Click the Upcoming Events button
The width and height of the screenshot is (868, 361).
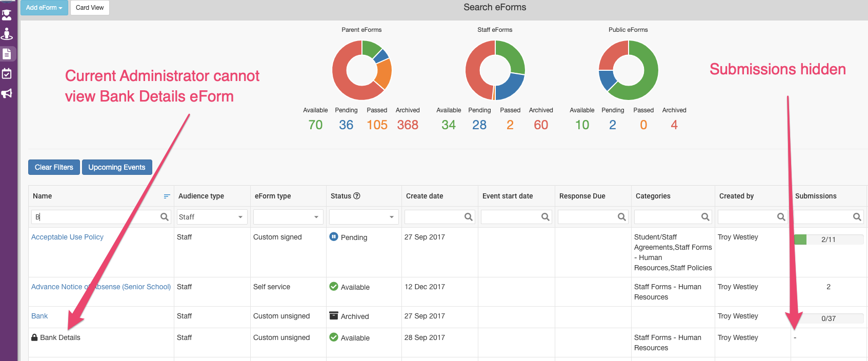click(x=117, y=167)
